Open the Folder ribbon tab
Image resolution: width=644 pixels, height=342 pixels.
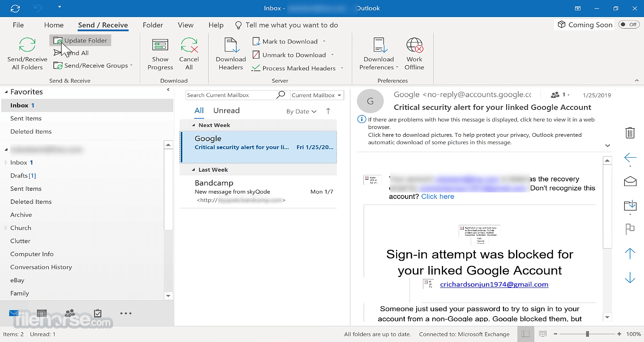point(153,25)
